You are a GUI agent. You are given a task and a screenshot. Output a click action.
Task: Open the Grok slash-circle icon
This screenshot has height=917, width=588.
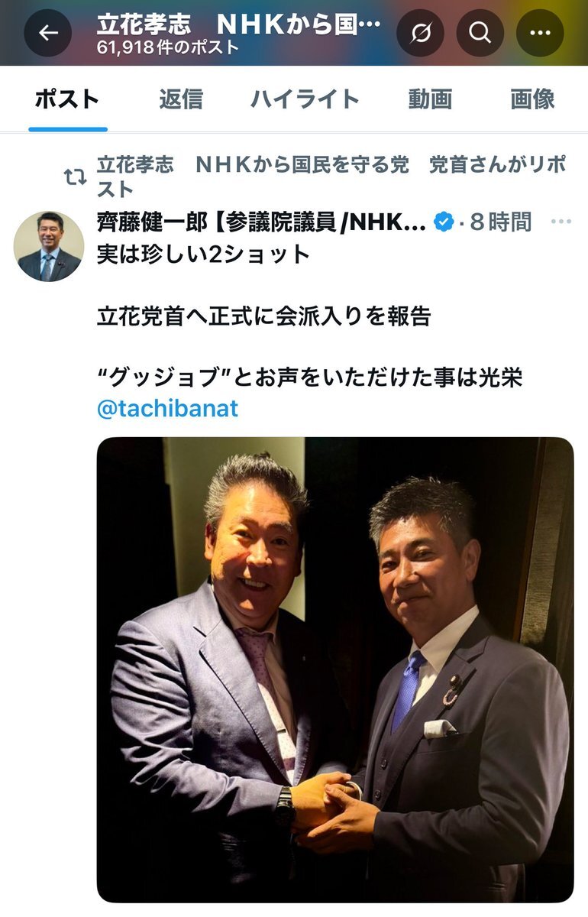420,33
